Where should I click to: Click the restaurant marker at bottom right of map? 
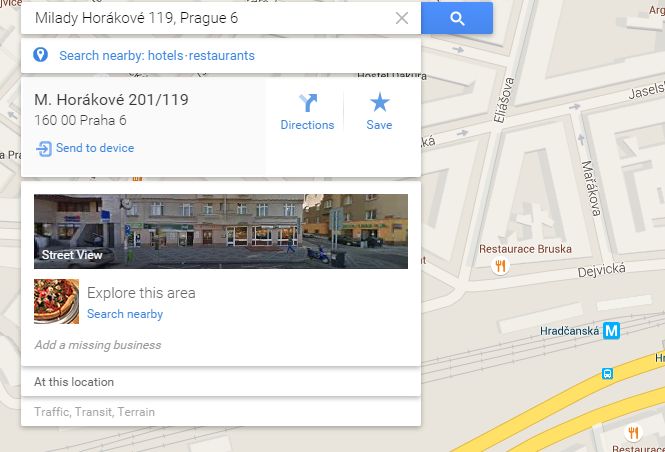pos(633,433)
